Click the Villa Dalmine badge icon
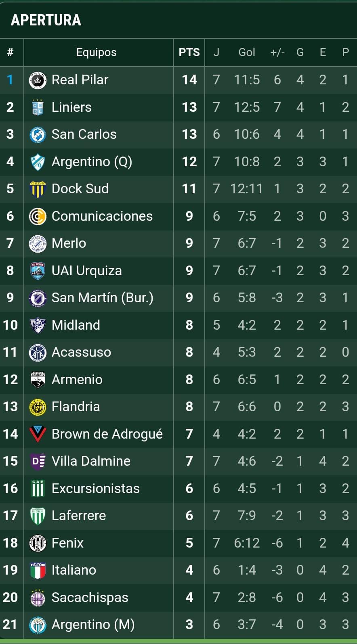Viewport: 357px width, 644px height. 38,461
